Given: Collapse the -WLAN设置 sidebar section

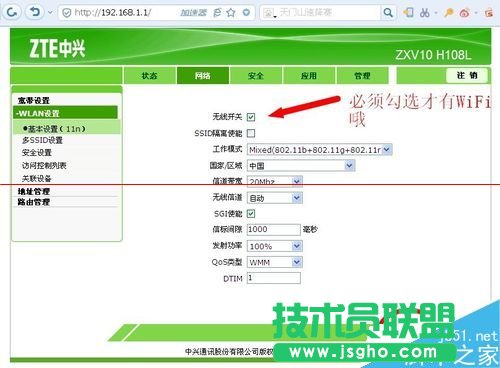Looking at the screenshot, I should 65,113.
